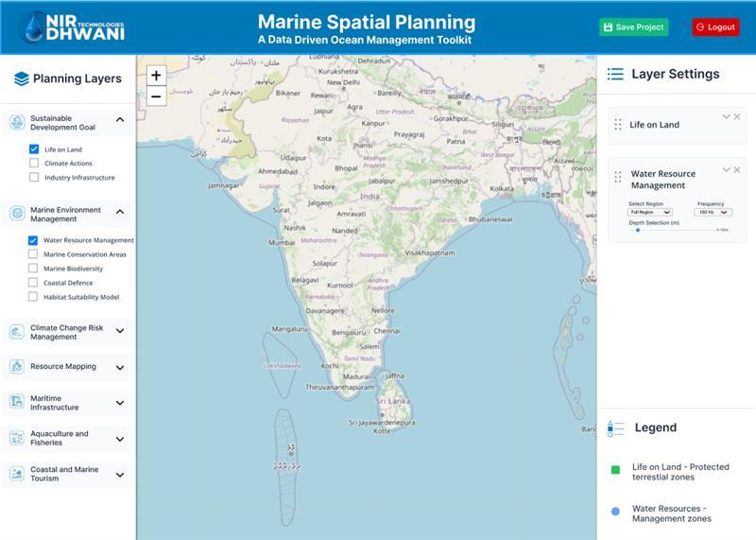Screen dimensions: 756x540
Task: Enable the Marine Biodiversity layer
Action: coord(33,269)
